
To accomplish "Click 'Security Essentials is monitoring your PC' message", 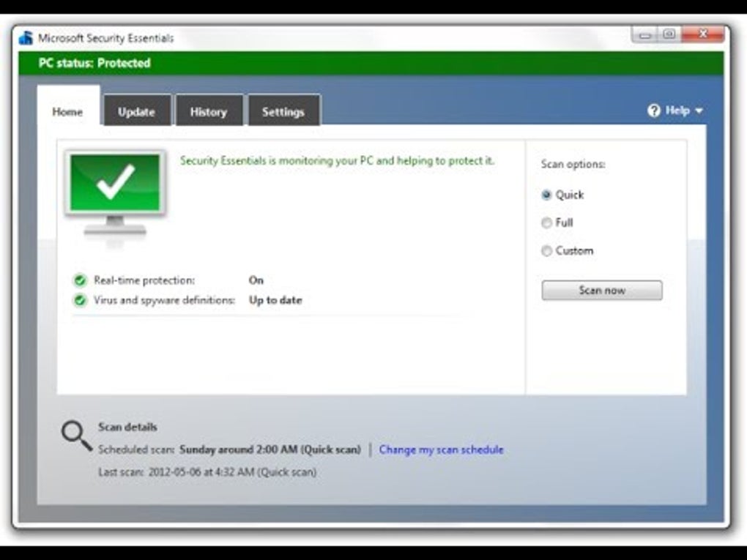I will (x=338, y=161).
